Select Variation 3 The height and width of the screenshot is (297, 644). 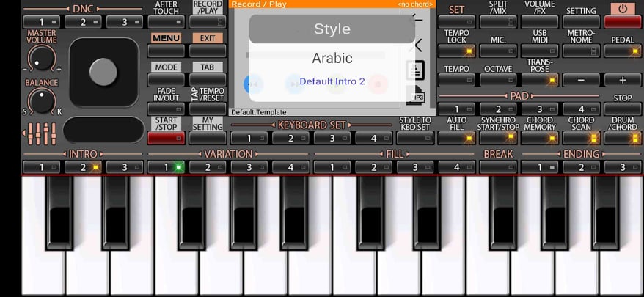point(249,167)
